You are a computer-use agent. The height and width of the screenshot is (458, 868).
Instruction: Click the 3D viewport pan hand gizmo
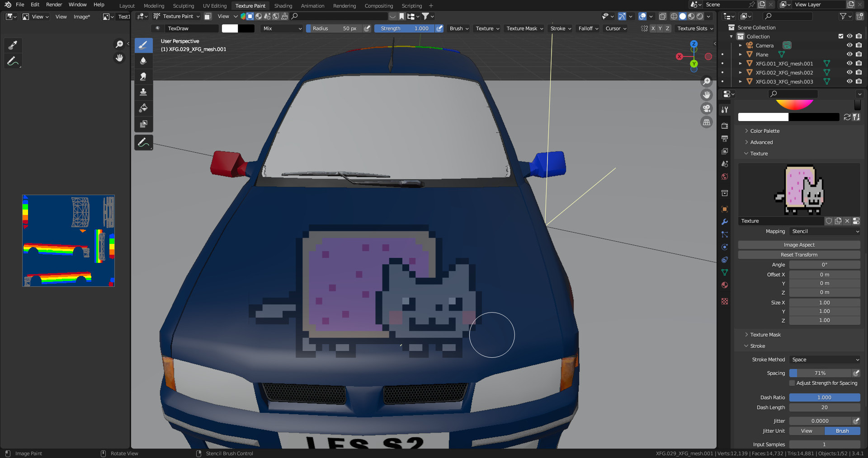[707, 95]
